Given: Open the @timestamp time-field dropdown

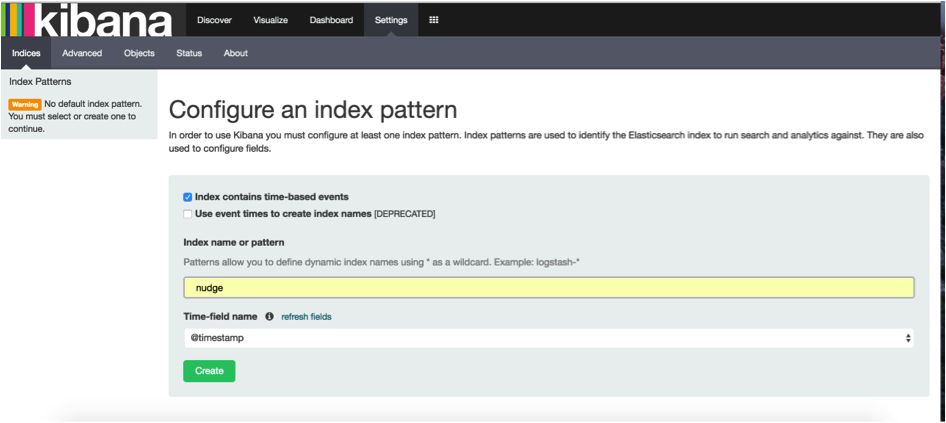Looking at the screenshot, I should 548,338.
